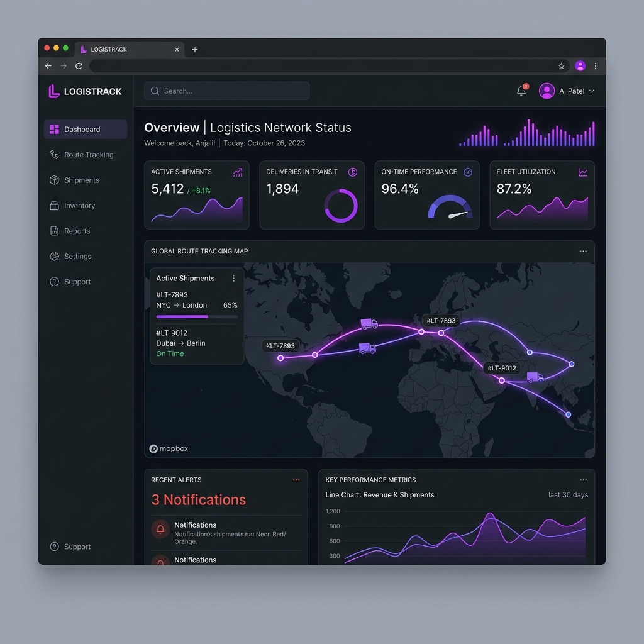644x644 pixels.
Task: Click the LOGISTRACK logo
Action: [x=85, y=91]
